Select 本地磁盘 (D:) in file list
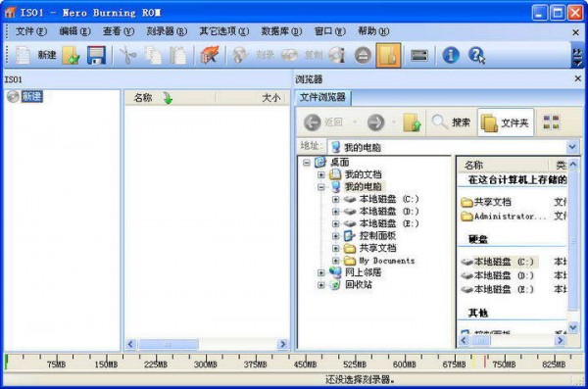Screen dimensions: 588x389 click(497, 275)
